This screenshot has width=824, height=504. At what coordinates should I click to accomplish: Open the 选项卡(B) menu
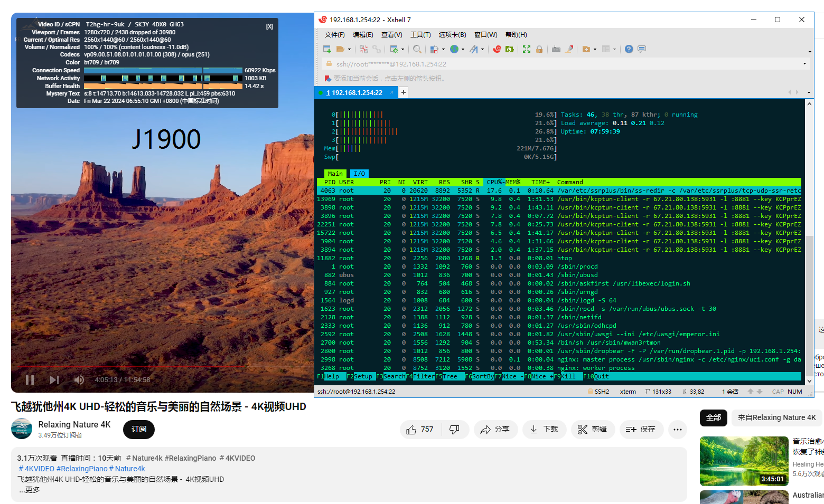(452, 35)
